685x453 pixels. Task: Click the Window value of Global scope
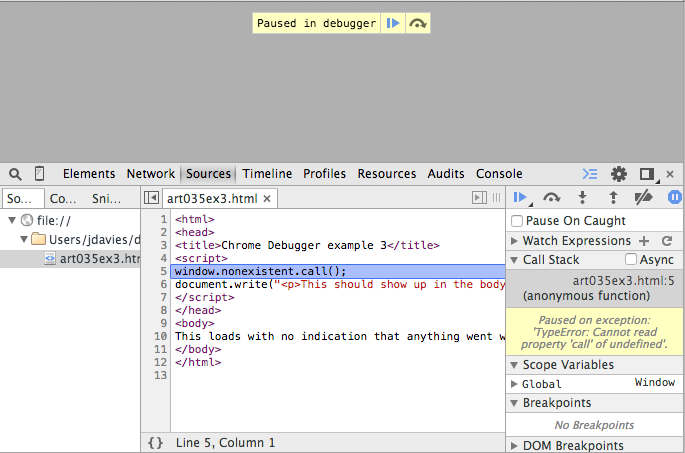(654, 382)
